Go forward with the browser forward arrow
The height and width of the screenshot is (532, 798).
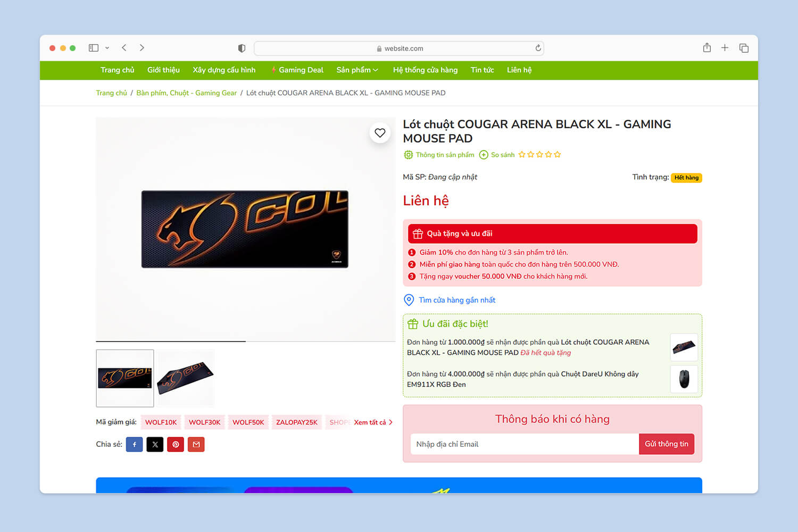pos(142,48)
